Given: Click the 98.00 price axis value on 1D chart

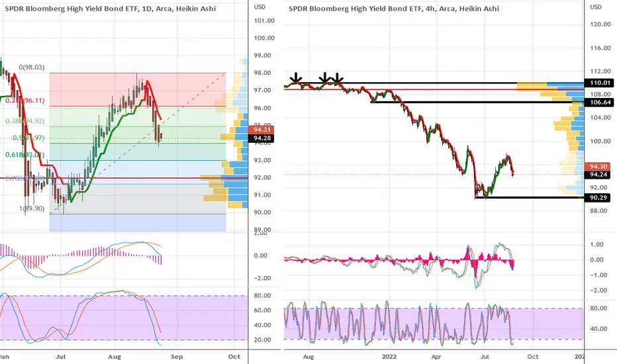Looking at the screenshot, I should point(262,73).
